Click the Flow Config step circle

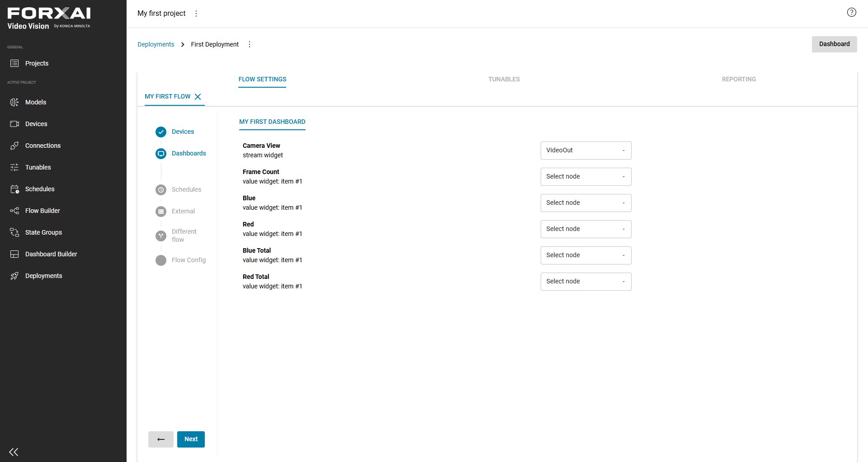click(x=161, y=260)
